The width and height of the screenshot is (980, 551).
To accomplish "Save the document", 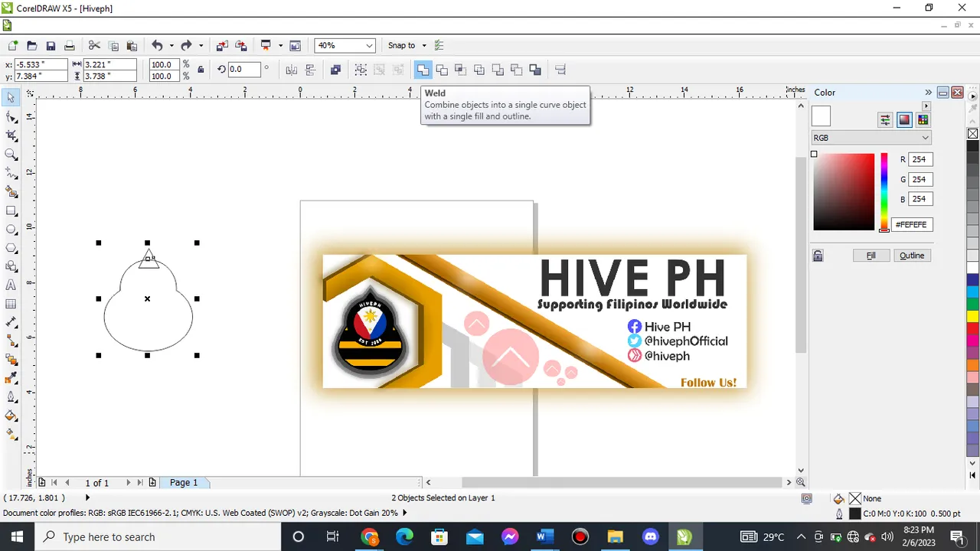I will coord(51,46).
